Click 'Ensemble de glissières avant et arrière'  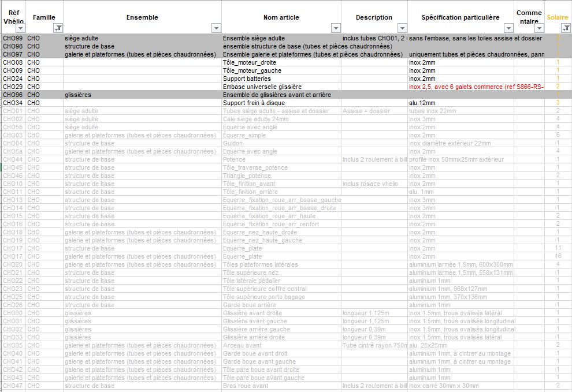coord(281,95)
